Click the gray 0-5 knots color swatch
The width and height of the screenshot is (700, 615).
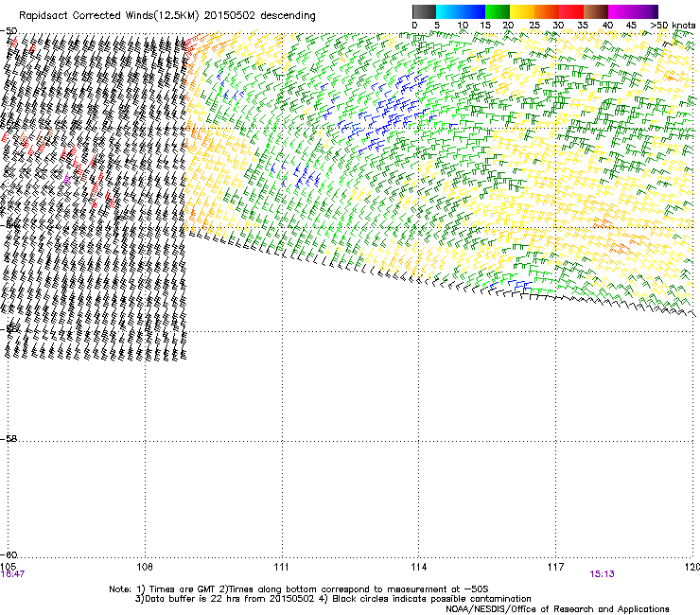click(424, 11)
